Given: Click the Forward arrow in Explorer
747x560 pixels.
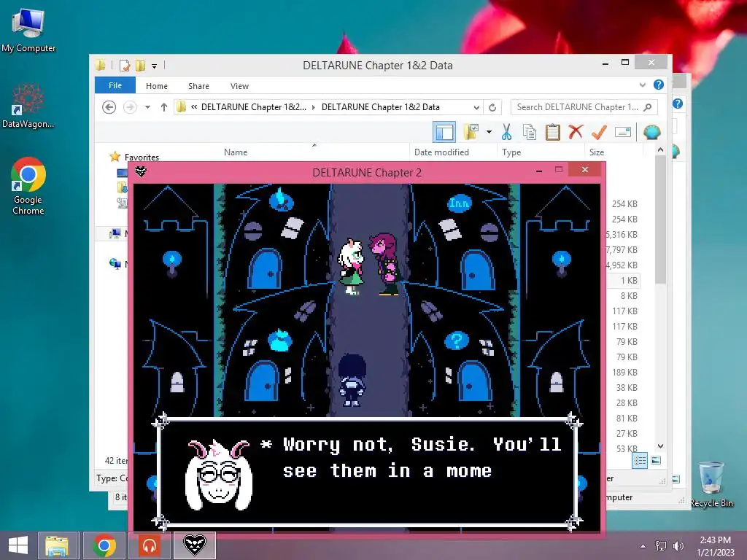Looking at the screenshot, I should 130,107.
